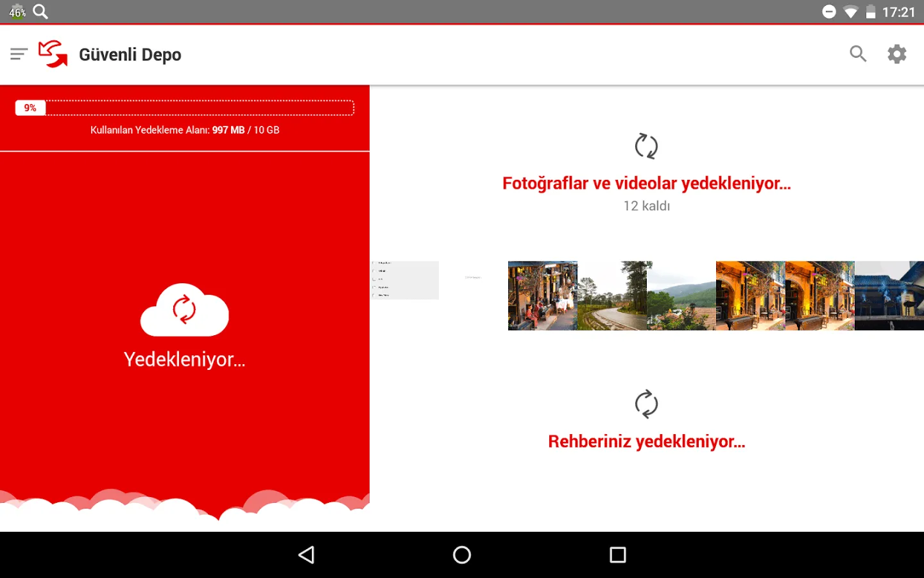Open the settings gear
The height and width of the screenshot is (578, 924).
click(x=896, y=54)
